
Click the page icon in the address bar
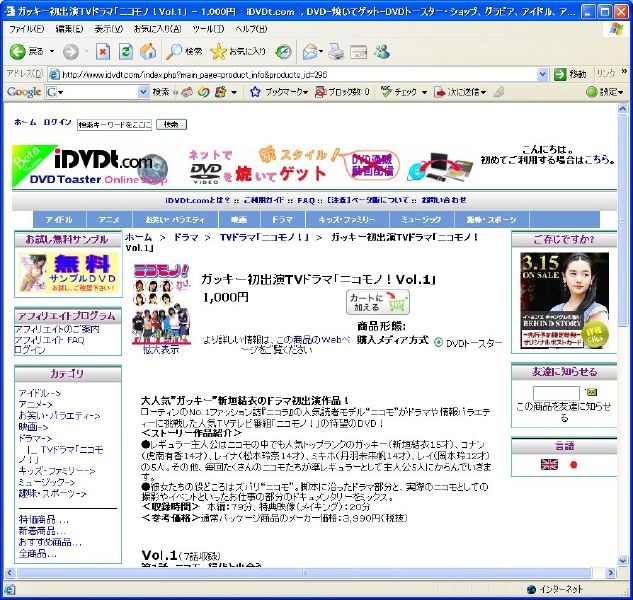pyautogui.click(x=54, y=75)
